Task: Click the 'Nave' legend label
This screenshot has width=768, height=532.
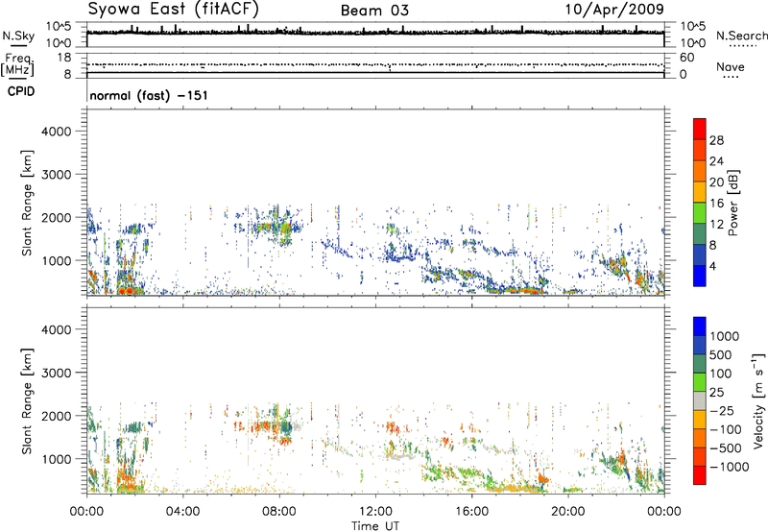Action: (x=731, y=66)
